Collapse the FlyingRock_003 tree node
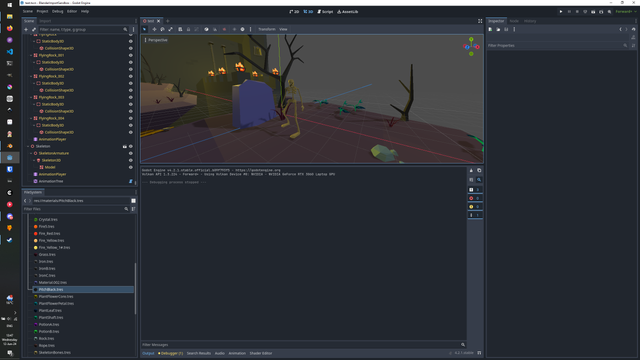640x360 pixels. pyautogui.click(x=31, y=97)
